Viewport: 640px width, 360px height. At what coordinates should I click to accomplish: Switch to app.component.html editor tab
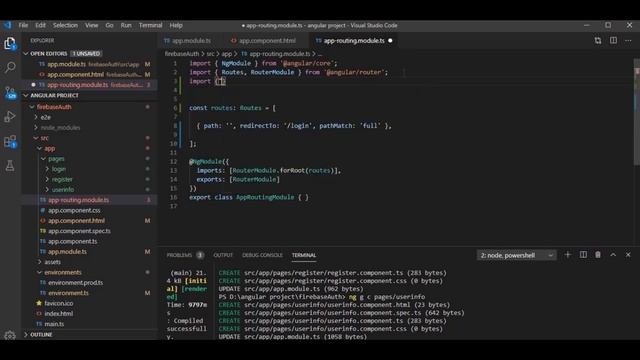coord(263,40)
